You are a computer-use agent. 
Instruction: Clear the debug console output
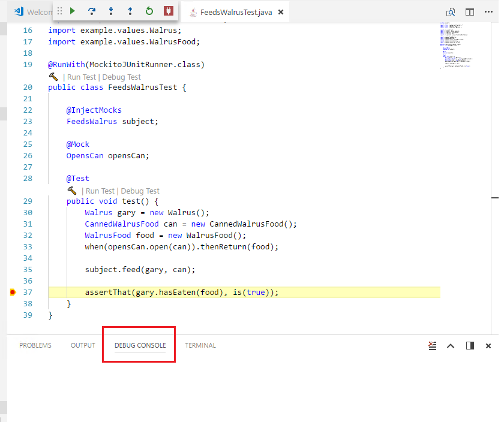(x=433, y=345)
